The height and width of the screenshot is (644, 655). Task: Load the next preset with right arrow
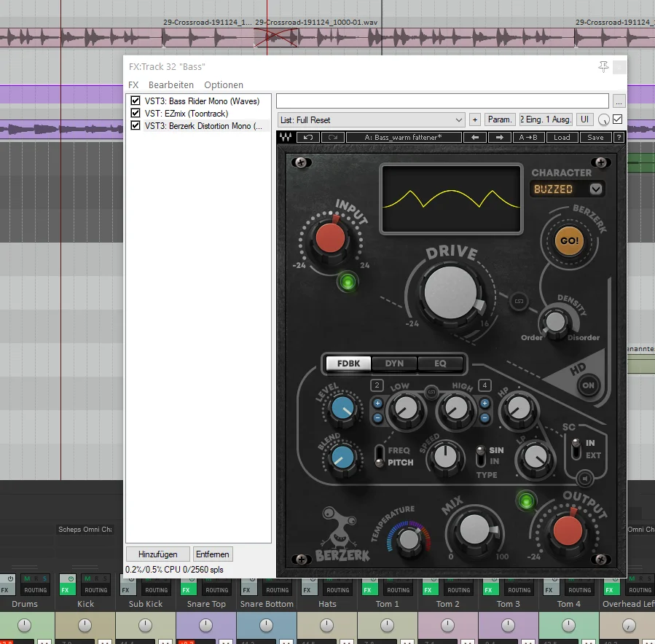500,138
